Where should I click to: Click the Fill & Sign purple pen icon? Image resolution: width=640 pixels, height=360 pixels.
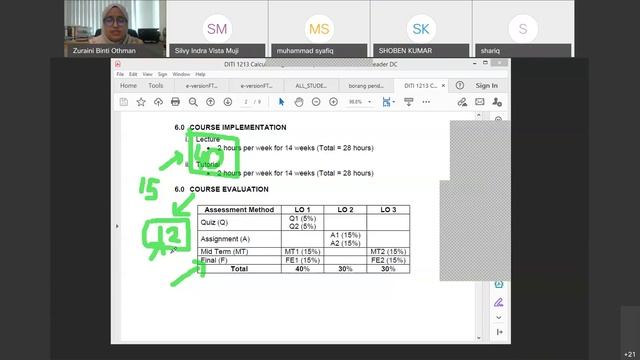(x=498, y=302)
